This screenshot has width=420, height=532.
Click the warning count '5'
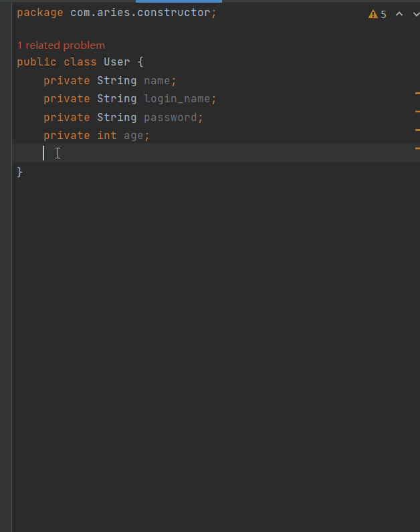pos(383,14)
